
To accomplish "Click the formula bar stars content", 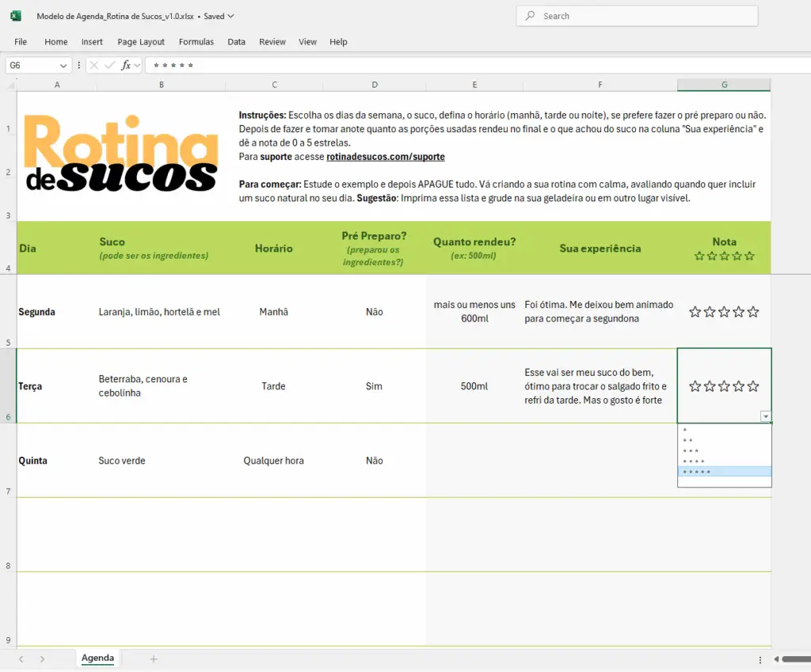I will [173, 66].
